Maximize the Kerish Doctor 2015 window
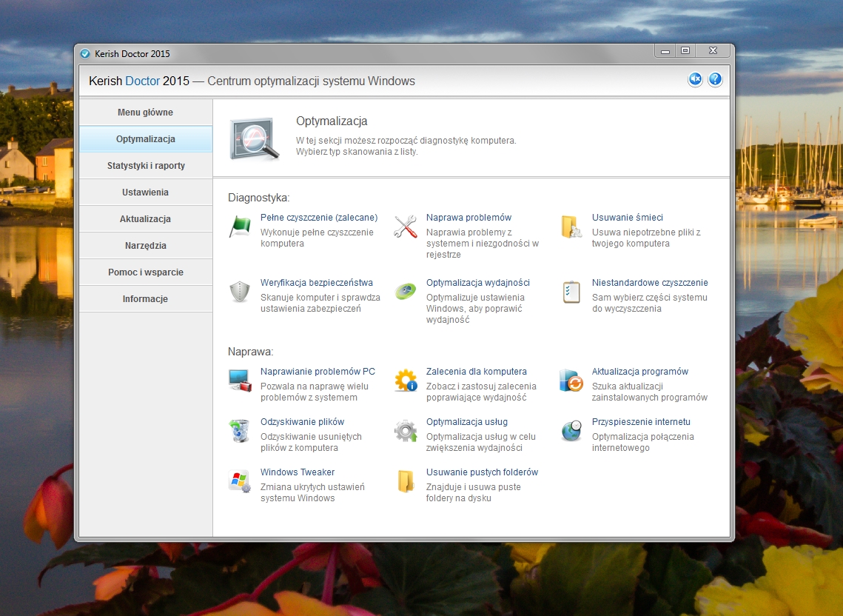The height and width of the screenshot is (616, 843). pyautogui.click(x=685, y=50)
